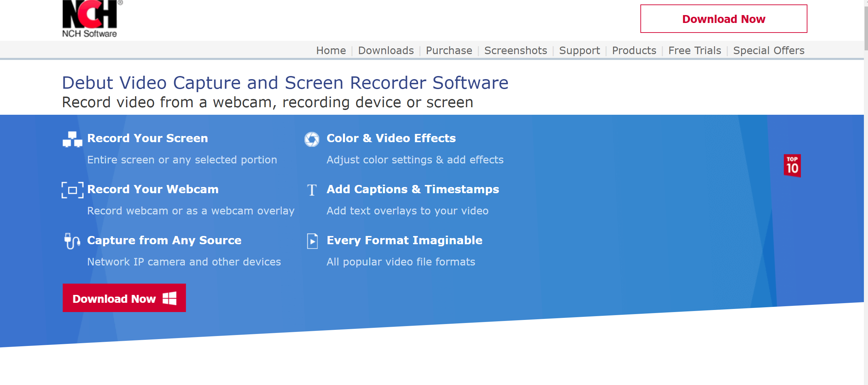Click the NCH Software logo
The image size is (868, 385).
(x=92, y=18)
